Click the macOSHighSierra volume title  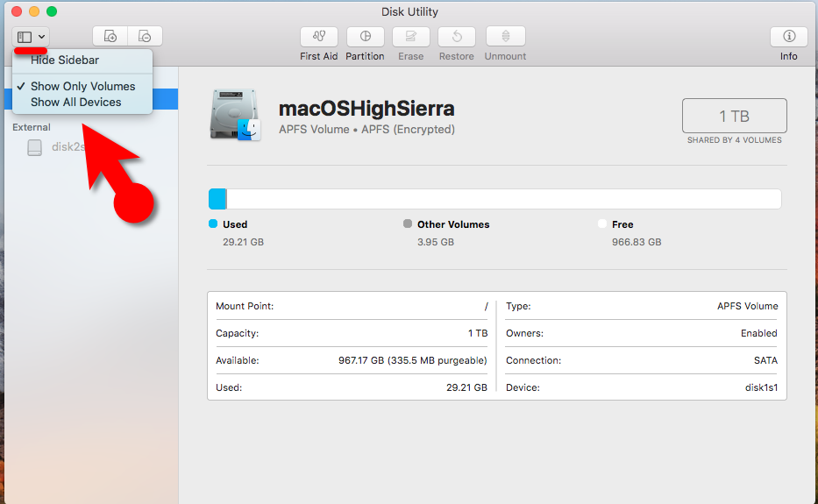pyautogui.click(x=366, y=109)
